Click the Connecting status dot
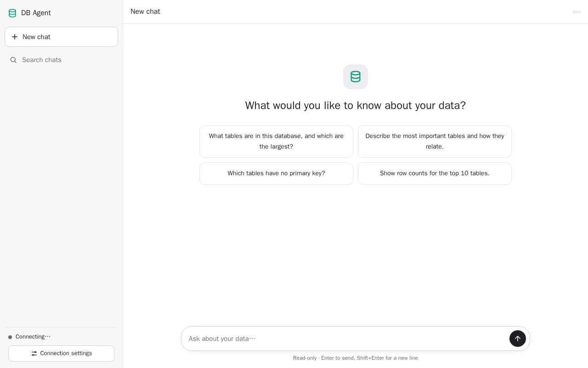Image resolution: width=588 pixels, height=368 pixels. [x=10, y=337]
